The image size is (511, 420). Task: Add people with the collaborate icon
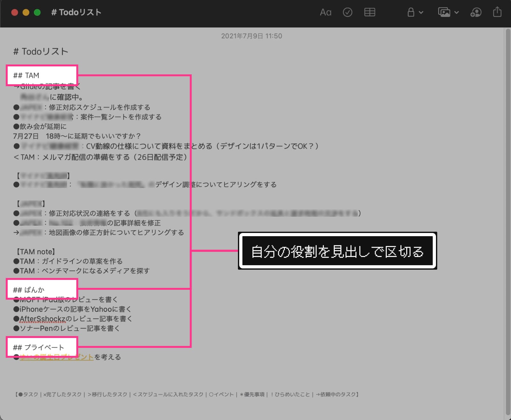(476, 12)
